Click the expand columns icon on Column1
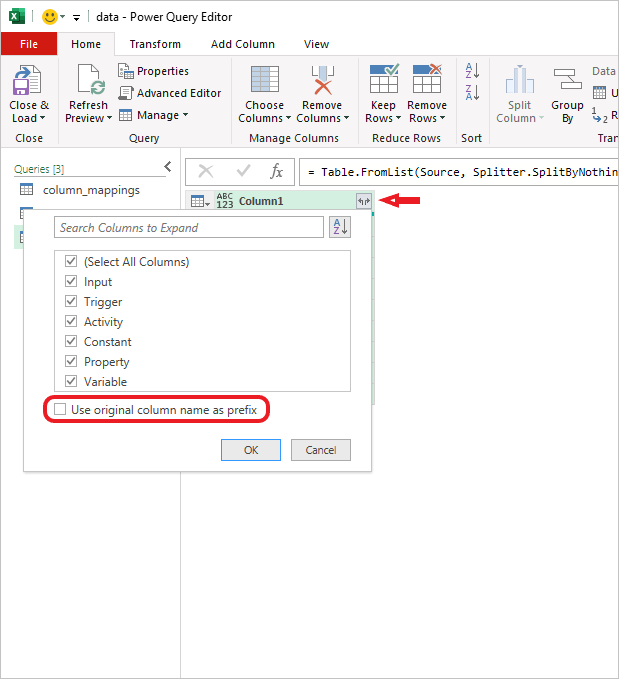Image resolution: width=619 pixels, height=679 pixels. coord(364,201)
